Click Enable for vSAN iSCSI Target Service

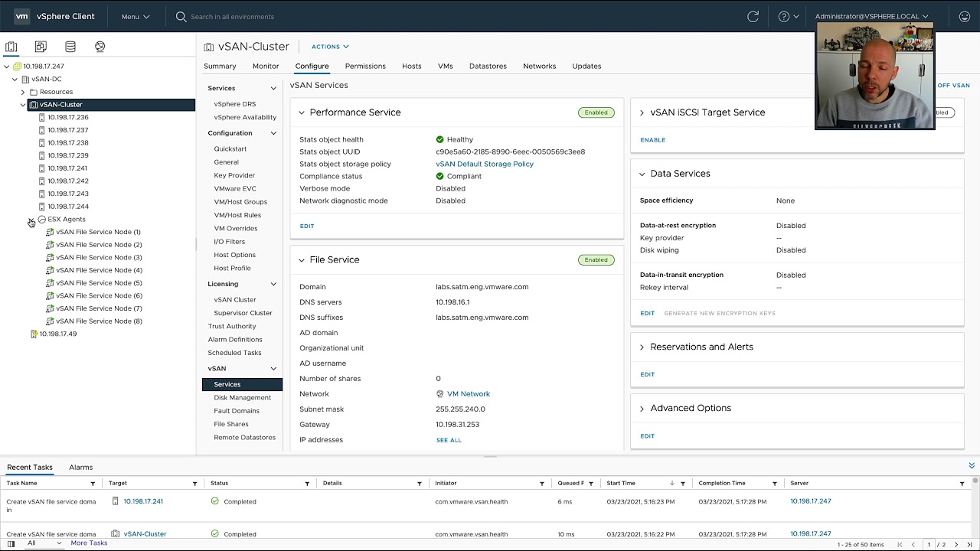click(652, 140)
